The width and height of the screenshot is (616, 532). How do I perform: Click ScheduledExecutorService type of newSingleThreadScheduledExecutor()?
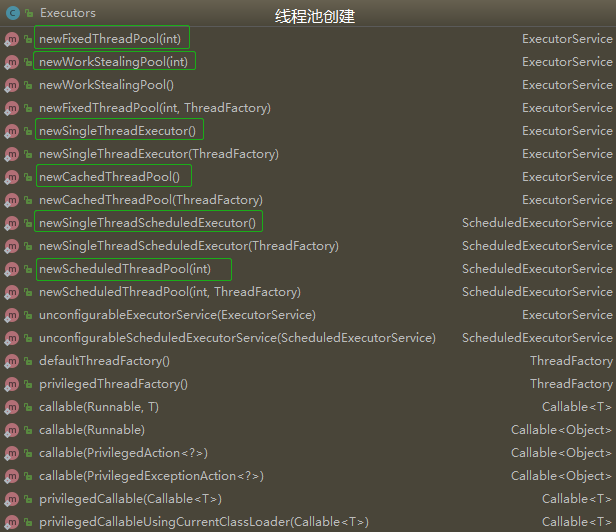pos(537,223)
